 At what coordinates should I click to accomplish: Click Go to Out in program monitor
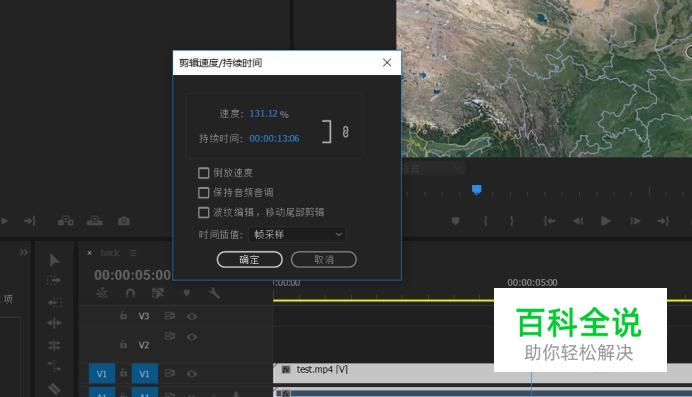pyautogui.click(x=663, y=221)
